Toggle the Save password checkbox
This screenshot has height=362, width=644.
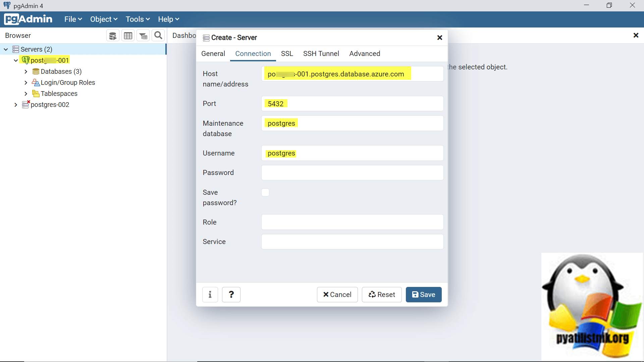point(265,192)
